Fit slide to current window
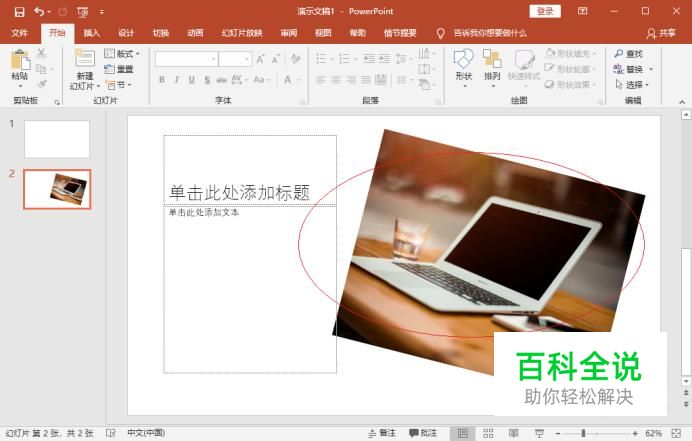The width and height of the screenshot is (692, 441). (676, 433)
